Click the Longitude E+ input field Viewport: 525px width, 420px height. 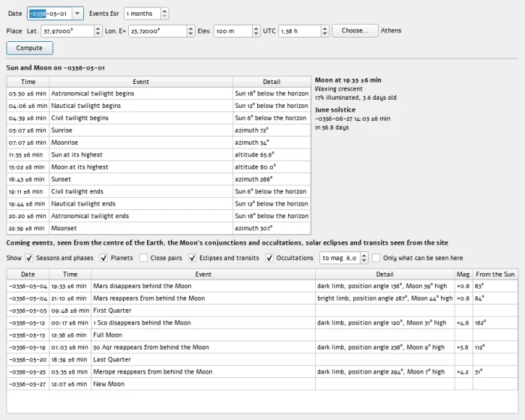coord(157,31)
